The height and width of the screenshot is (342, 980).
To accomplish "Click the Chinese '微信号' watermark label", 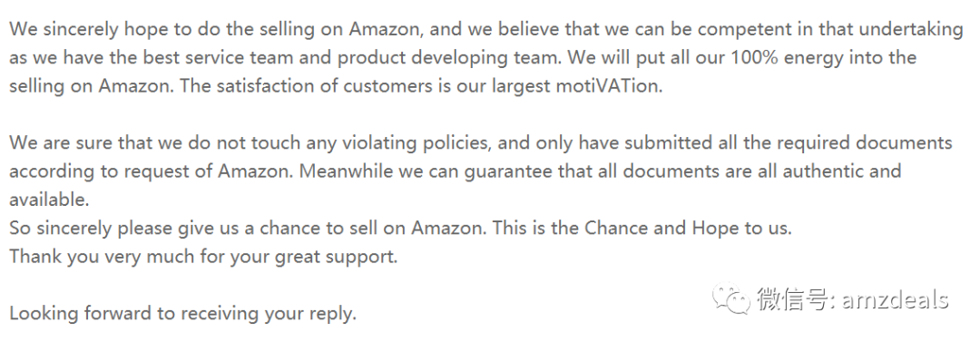I will tap(794, 299).
